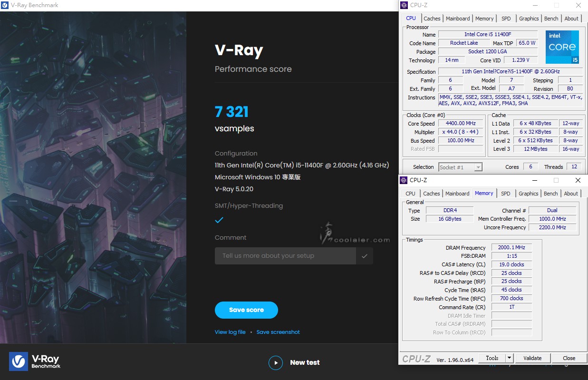This screenshot has height=380, width=588.
Task: Click the Multiplier value 'x 44.0 (8 - 44)'
Action: 461,132
